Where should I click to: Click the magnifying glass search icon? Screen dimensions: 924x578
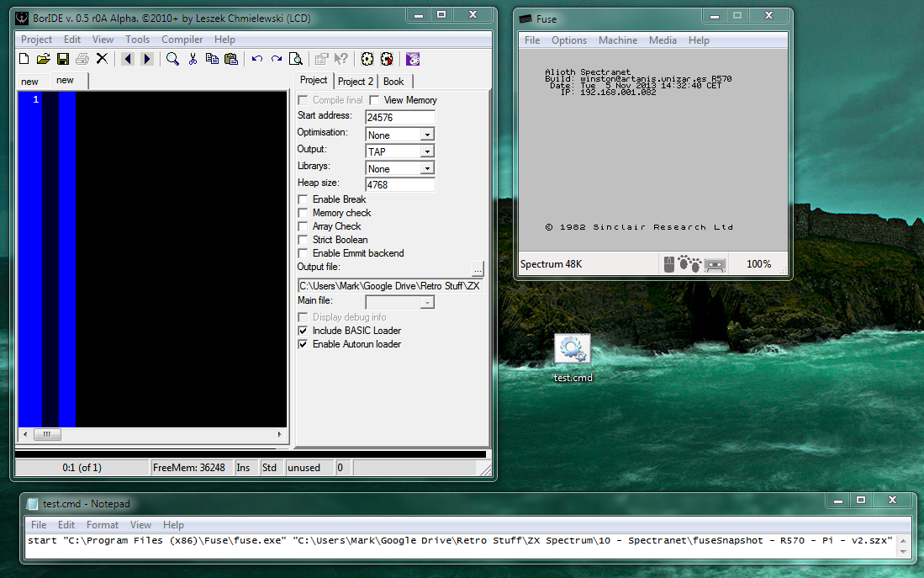[172, 59]
